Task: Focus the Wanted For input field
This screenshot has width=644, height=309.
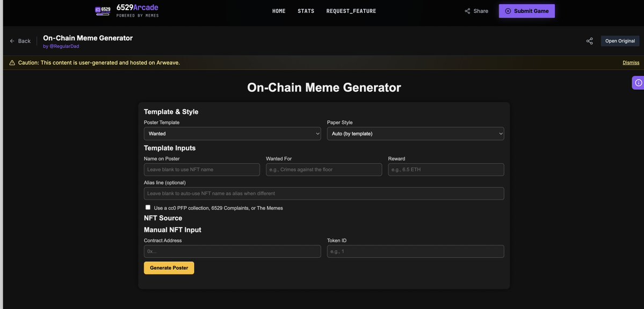Action: 324,170
